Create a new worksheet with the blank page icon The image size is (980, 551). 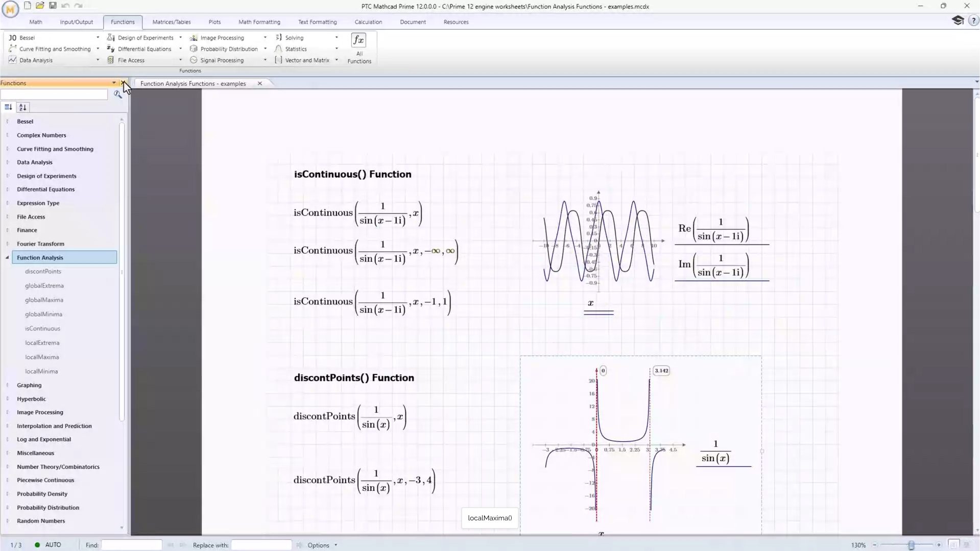pos(28,6)
